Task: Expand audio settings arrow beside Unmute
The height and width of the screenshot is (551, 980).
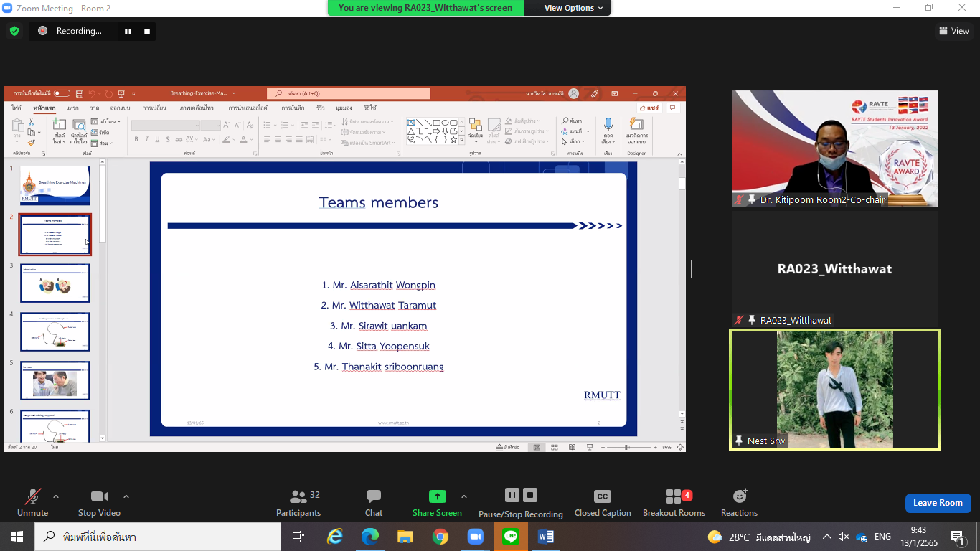Action: (x=56, y=496)
